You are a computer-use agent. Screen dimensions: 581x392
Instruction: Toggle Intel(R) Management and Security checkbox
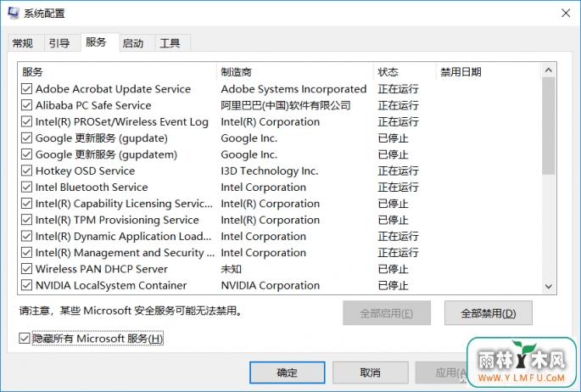(x=26, y=252)
